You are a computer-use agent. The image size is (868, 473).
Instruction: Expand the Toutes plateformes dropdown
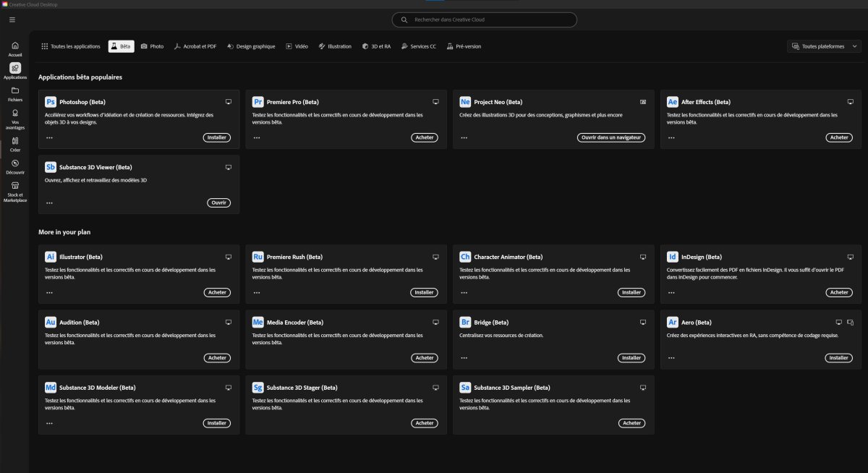tap(824, 46)
